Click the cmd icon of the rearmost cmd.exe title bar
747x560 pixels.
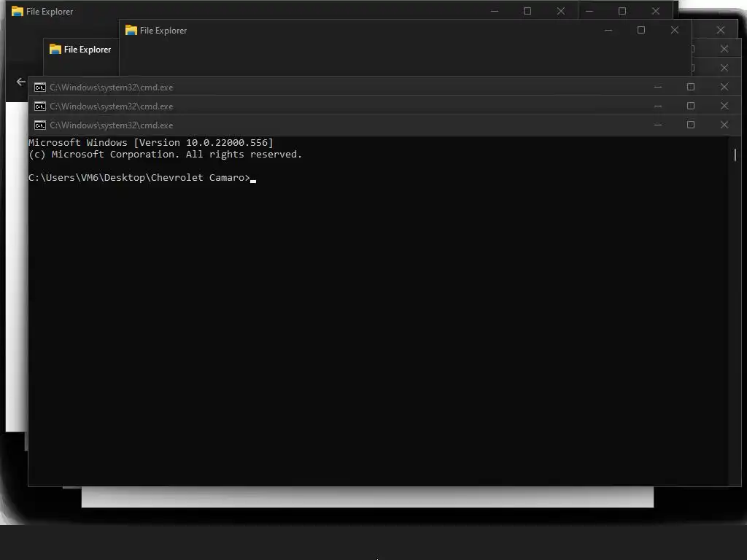tap(40, 87)
